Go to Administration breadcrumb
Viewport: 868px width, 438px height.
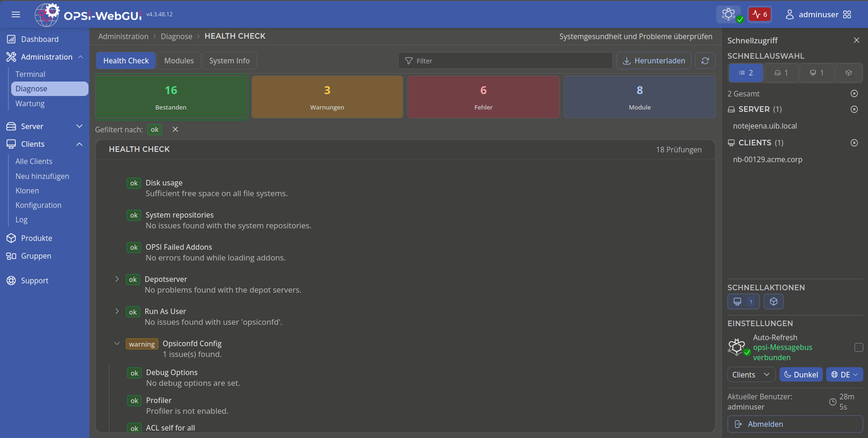point(123,36)
